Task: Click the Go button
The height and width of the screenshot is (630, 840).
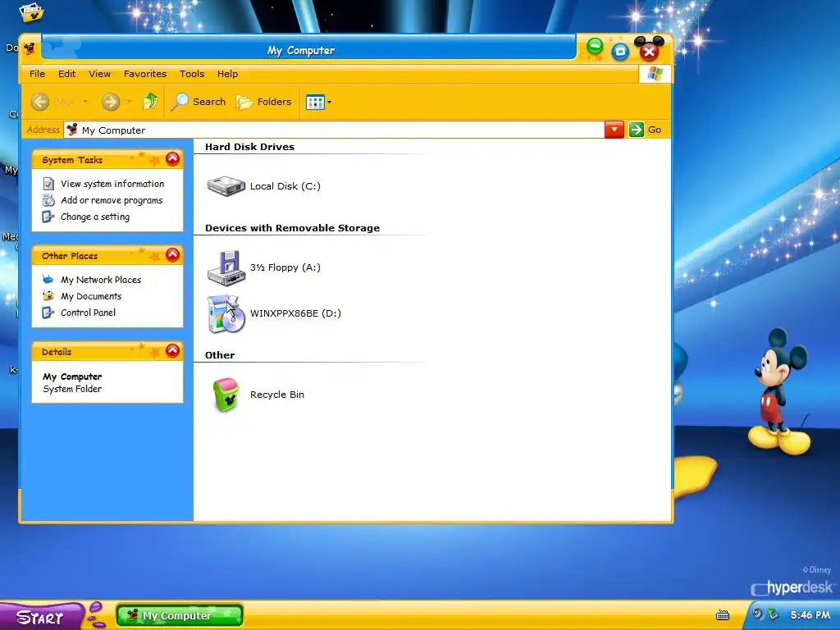Action: click(646, 130)
